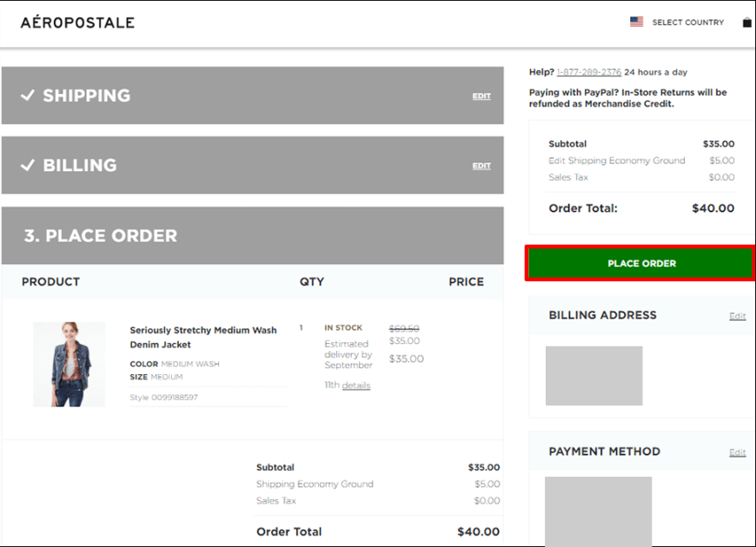756x547 pixels.
Task: Select the Shipping step header
Action: [x=253, y=96]
